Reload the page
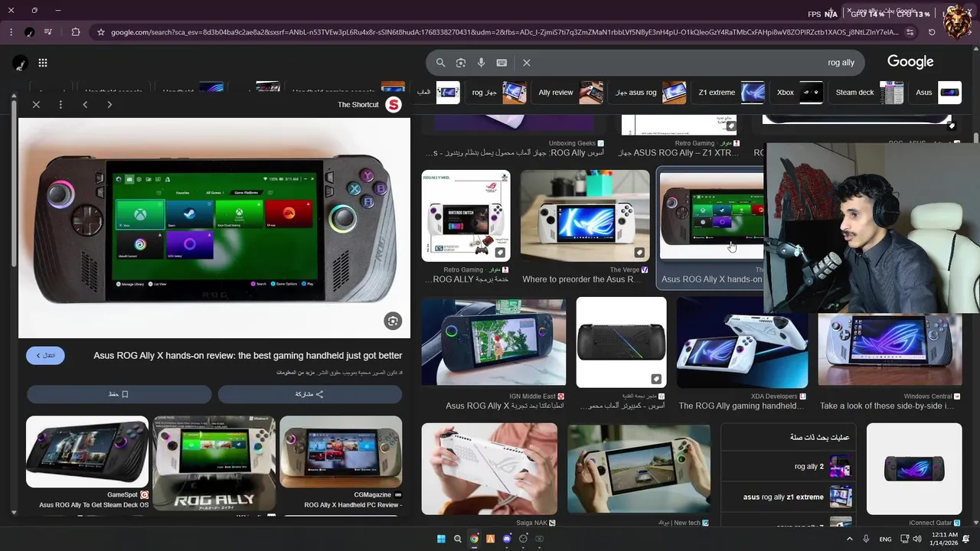Image resolution: width=980 pixels, height=551 pixels. (x=932, y=32)
